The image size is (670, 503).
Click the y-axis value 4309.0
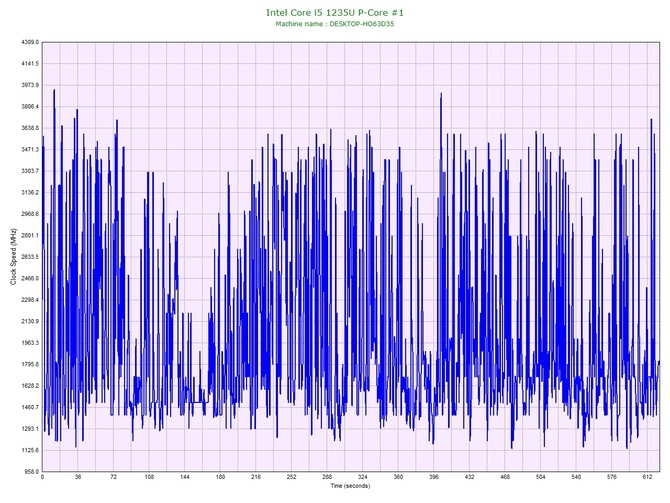coord(30,42)
